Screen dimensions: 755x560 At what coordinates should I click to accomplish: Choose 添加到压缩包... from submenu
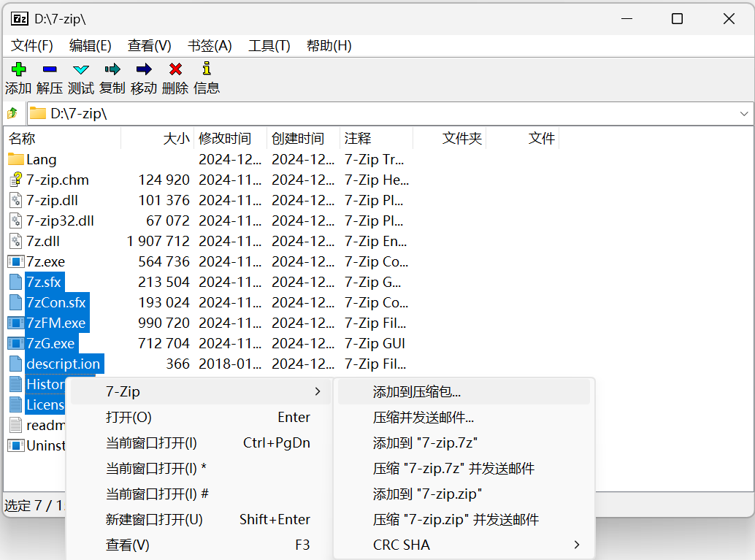coord(464,391)
